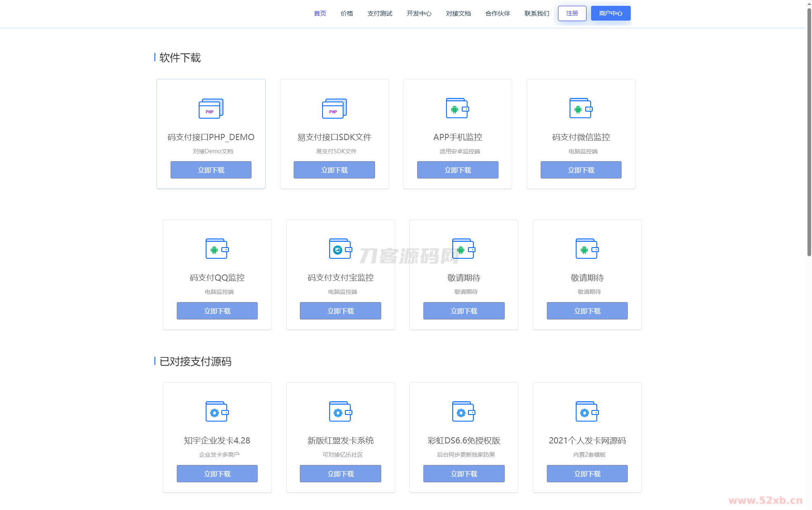This screenshot has height=510, width=812.
Task: Click the gear wallet icon for 知宇企业发卡4.28
Action: click(x=217, y=412)
